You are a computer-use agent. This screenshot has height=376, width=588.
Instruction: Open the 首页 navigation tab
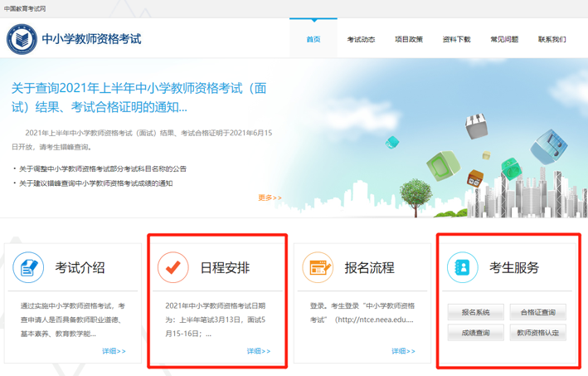[313, 39]
